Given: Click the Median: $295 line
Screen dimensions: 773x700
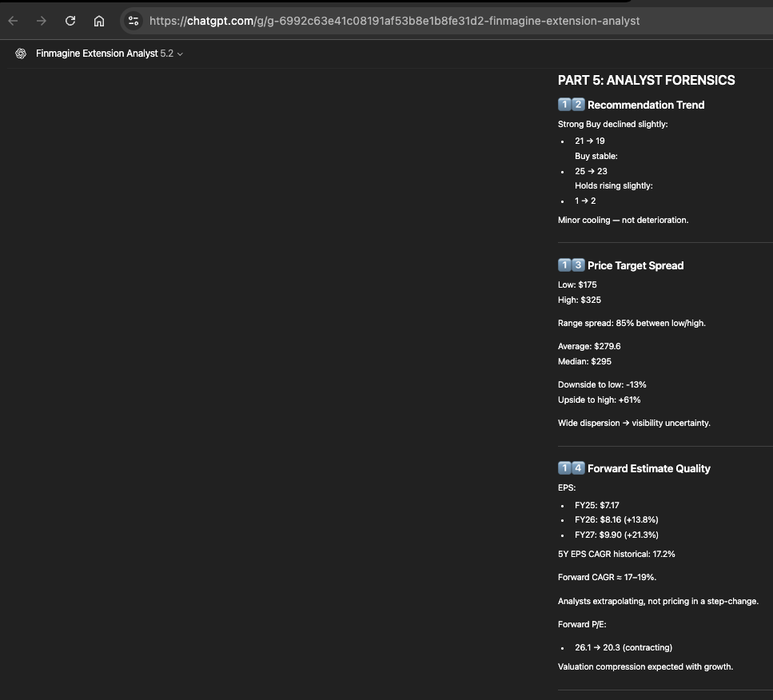Looking at the screenshot, I should click(584, 361).
